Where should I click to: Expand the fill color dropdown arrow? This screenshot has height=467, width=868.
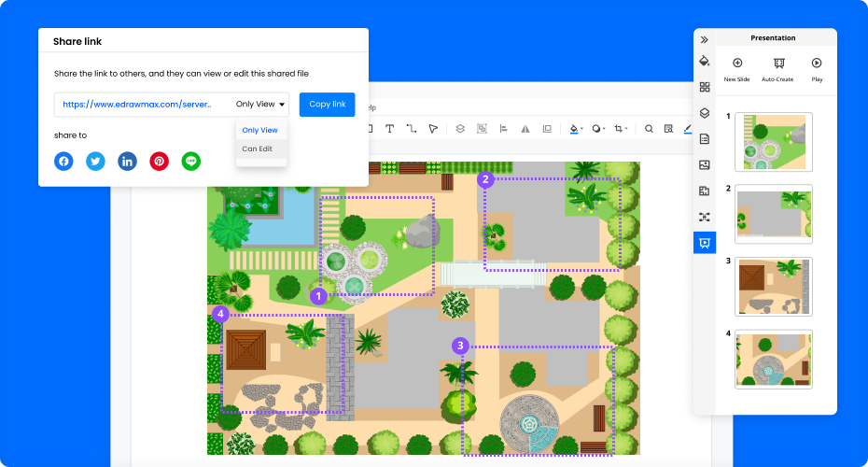click(x=582, y=129)
